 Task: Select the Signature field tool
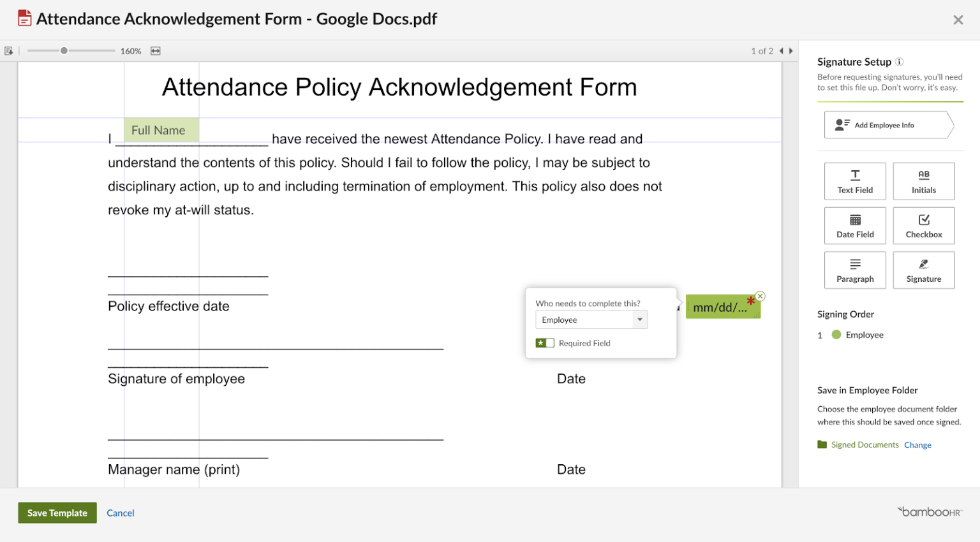point(923,270)
